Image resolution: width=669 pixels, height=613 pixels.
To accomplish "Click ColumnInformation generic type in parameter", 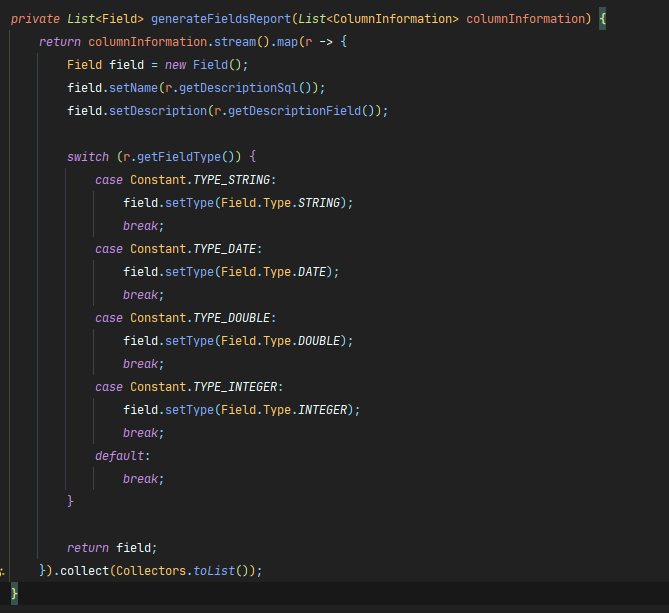I will coord(392,19).
